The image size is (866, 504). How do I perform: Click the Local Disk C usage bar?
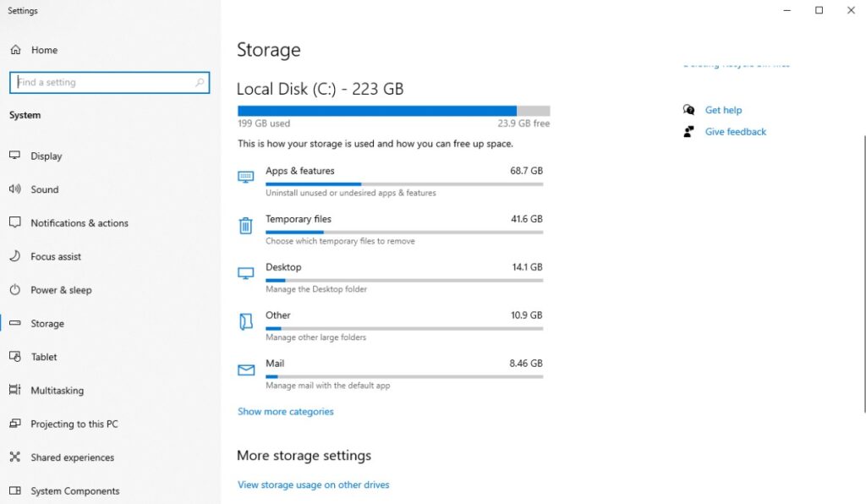tap(393, 110)
